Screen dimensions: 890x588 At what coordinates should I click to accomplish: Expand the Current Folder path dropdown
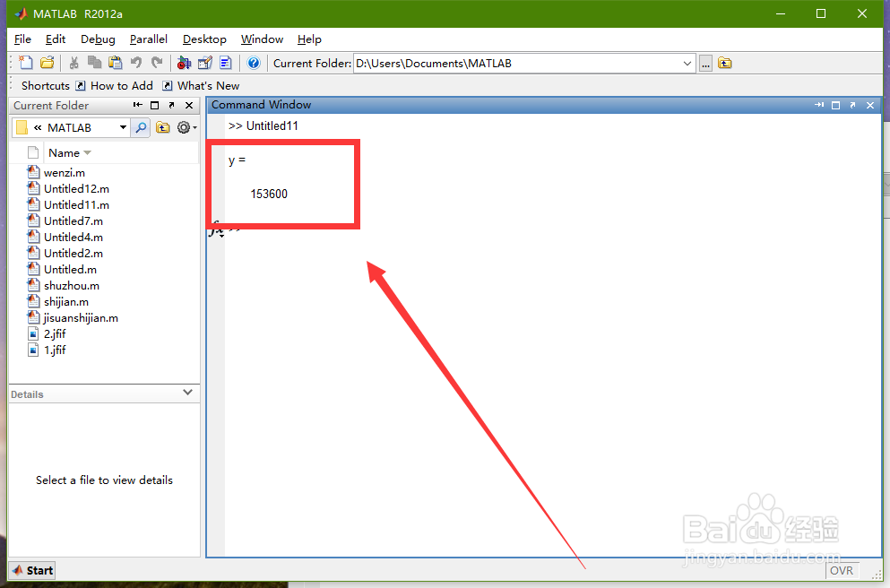click(x=687, y=63)
